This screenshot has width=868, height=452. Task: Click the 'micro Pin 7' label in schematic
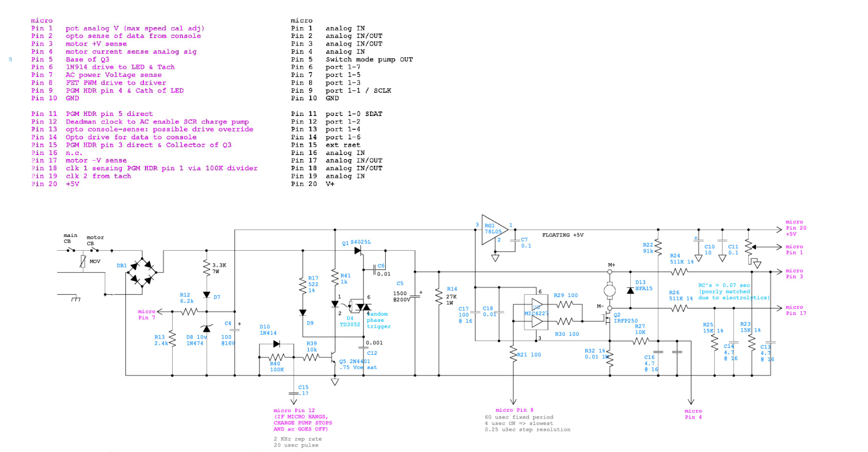(147, 315)
